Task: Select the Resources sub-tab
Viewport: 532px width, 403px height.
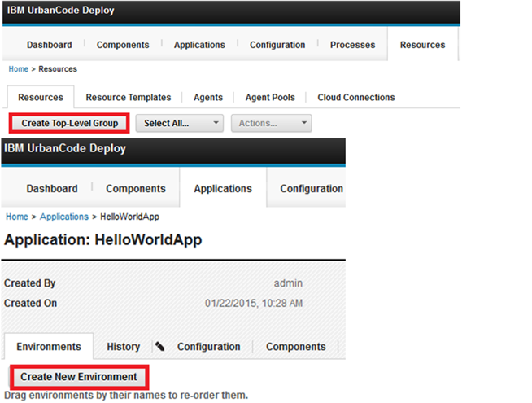Action: [x=41, y=98]
